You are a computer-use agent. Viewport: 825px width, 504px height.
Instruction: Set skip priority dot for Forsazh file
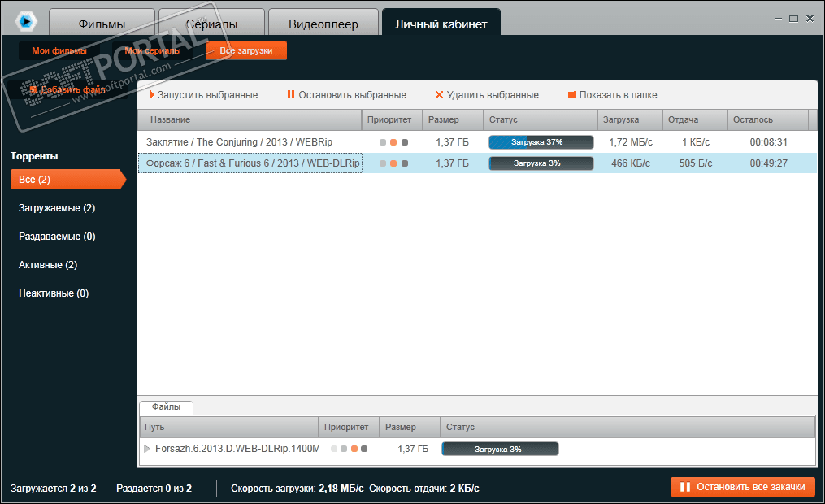333,449
